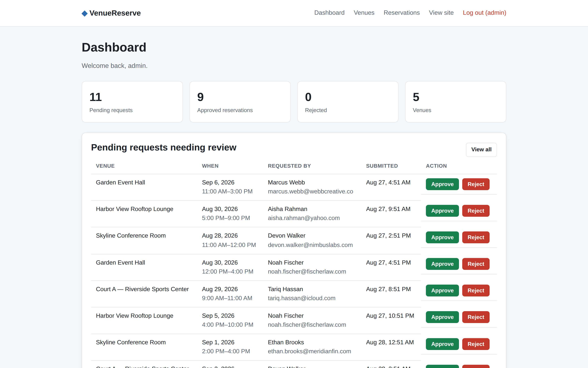Click email devon.walker@nimbuslabs.com
Image resolution: width=588 pixels, height=368 pixels.
point(310,245)
